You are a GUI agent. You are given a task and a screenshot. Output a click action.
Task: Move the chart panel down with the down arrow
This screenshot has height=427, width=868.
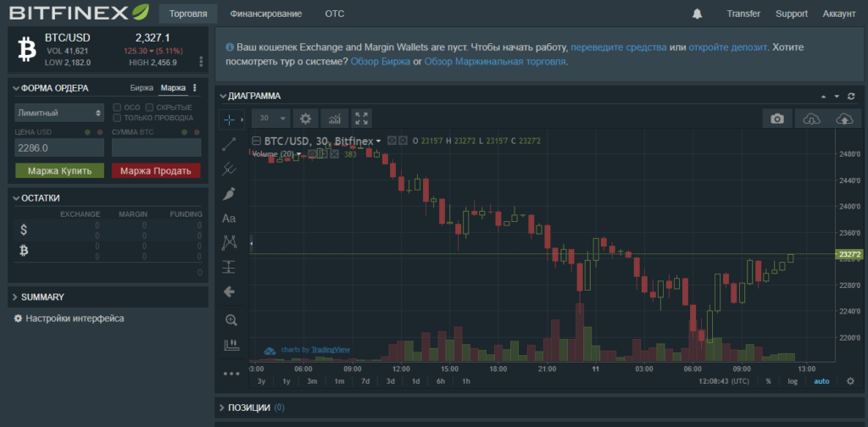837,97
